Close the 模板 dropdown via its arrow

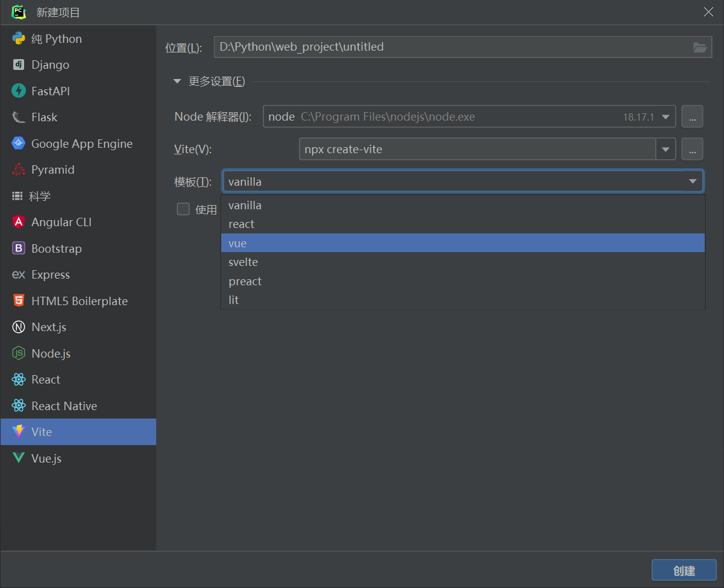point(693,182)
